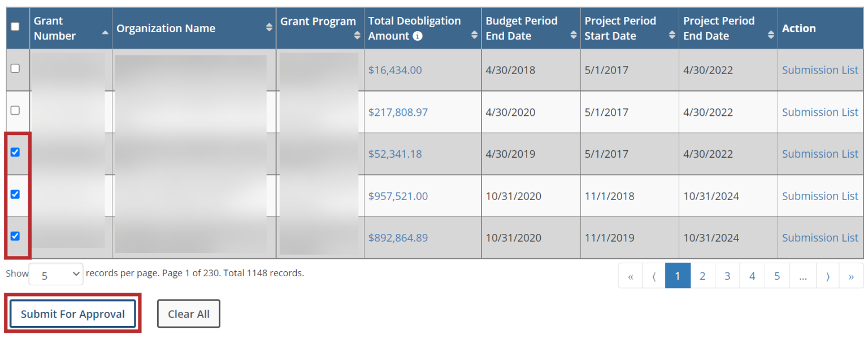Open page 5 in pagination

pos(777,276)
